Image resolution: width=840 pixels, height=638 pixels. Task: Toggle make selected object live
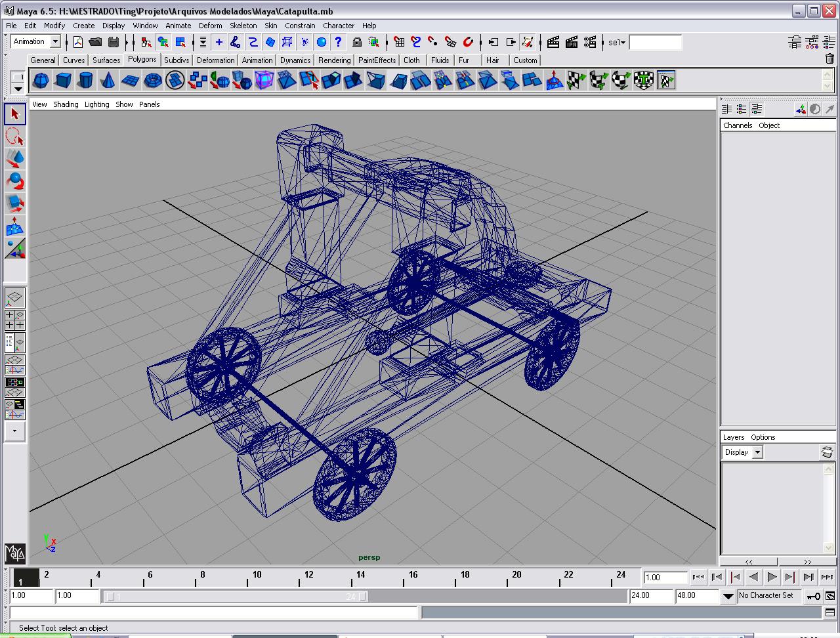pos(468,42)
